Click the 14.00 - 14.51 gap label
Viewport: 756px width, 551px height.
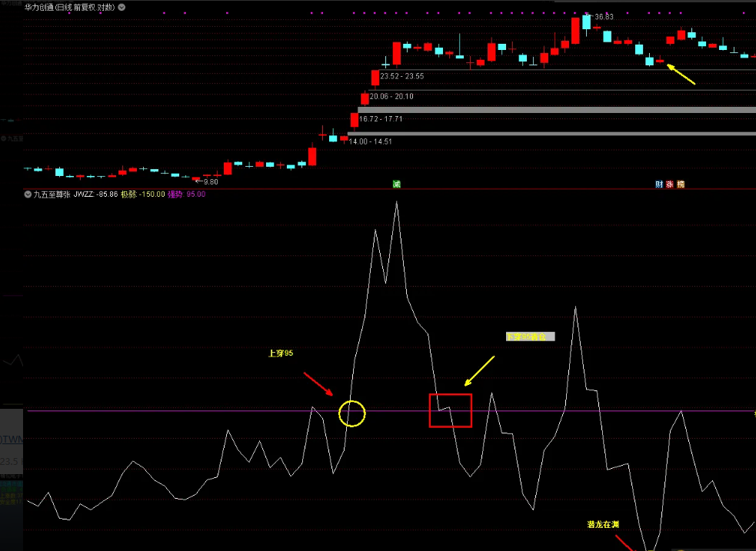(371, 141)
